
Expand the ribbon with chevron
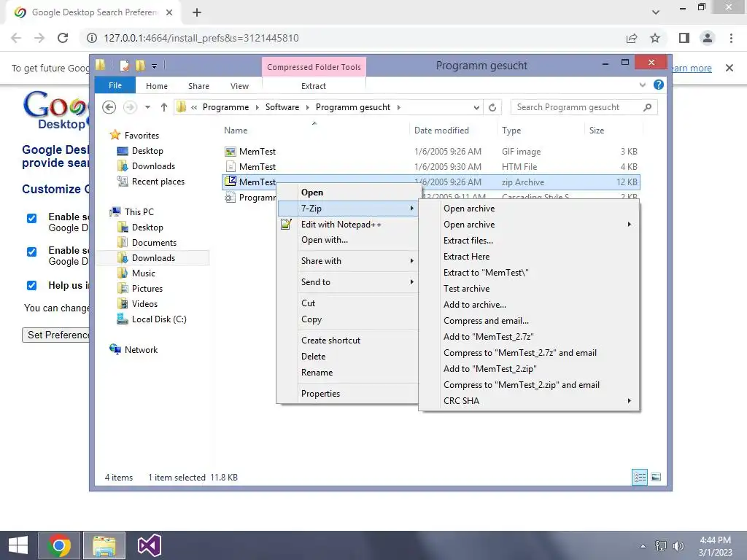click(642, 85)
